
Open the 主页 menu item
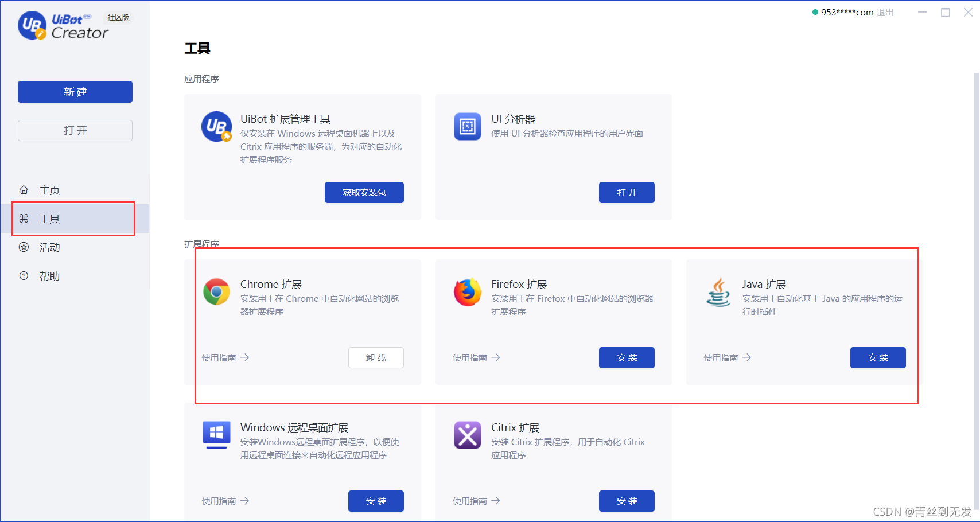75,190
